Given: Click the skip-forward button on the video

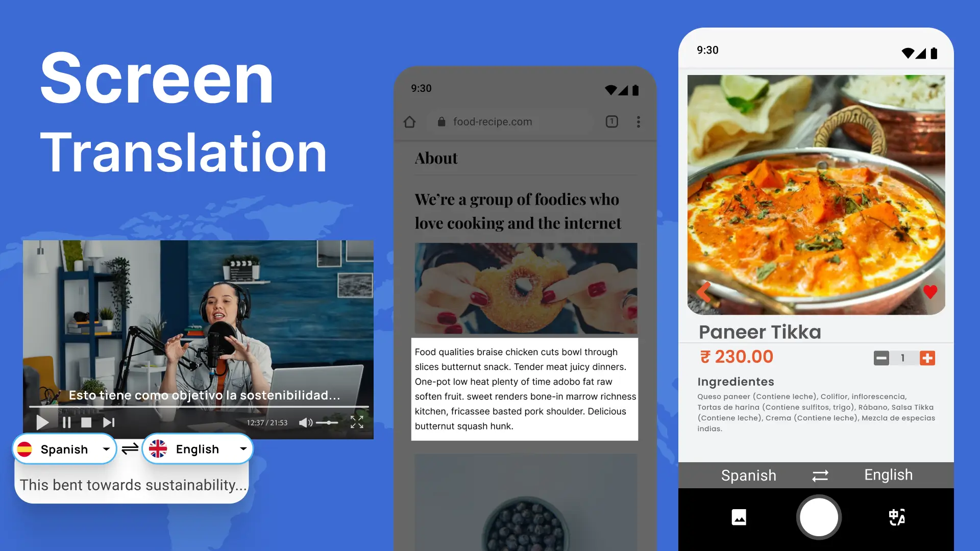Looking at the screenshot, I should coord(108,422).
